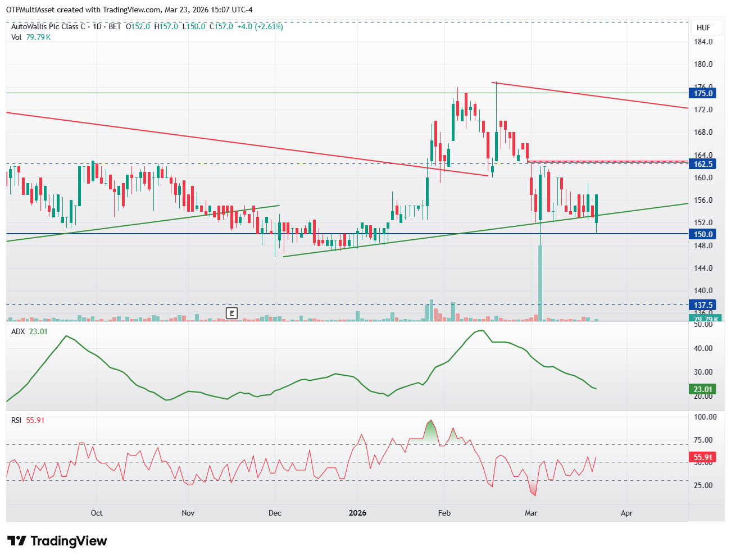Click the 180.0 price axis label

click(703, 64)
